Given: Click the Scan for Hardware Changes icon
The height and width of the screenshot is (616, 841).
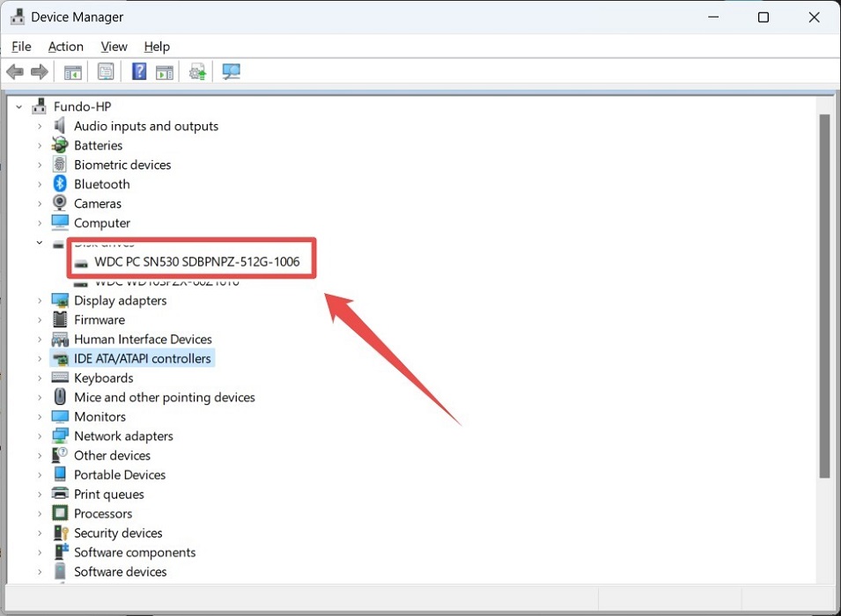Looking at the screenshot, I should pyautogui.click(x=231, y=71).
